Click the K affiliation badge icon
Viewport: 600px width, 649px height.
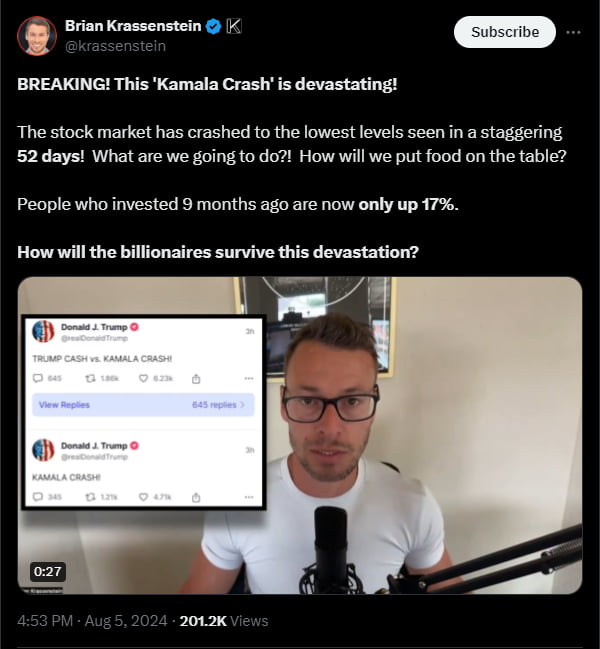click(234, 26)
